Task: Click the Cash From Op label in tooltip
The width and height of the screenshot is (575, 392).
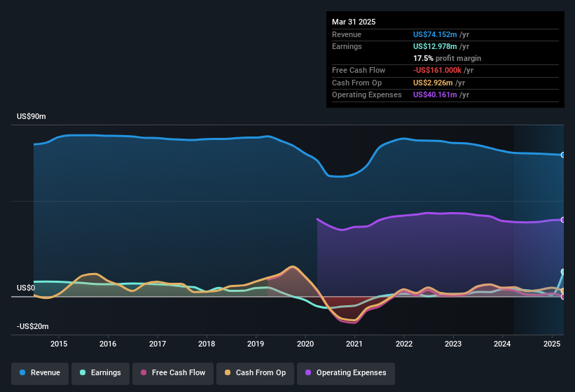Action: [356, 83]
